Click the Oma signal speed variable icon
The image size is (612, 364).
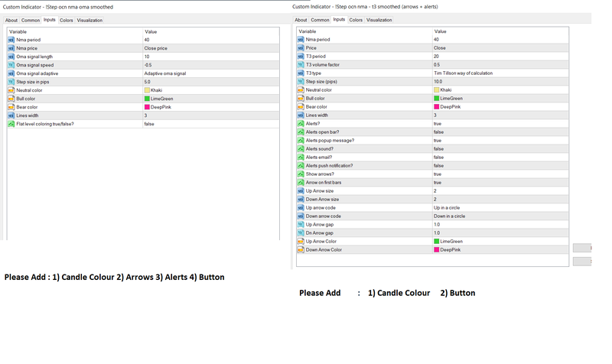point(11,65)
